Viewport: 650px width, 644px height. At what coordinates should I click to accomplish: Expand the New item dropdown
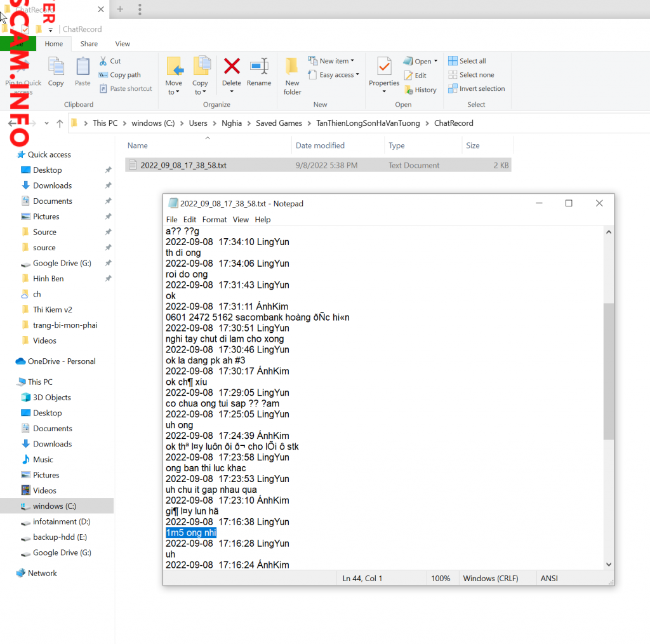pos(332,61)
